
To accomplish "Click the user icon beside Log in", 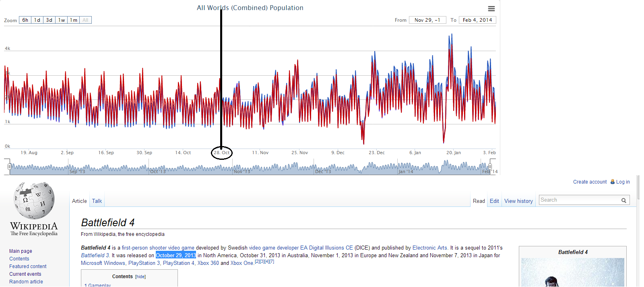I will (x=613, y=182).
